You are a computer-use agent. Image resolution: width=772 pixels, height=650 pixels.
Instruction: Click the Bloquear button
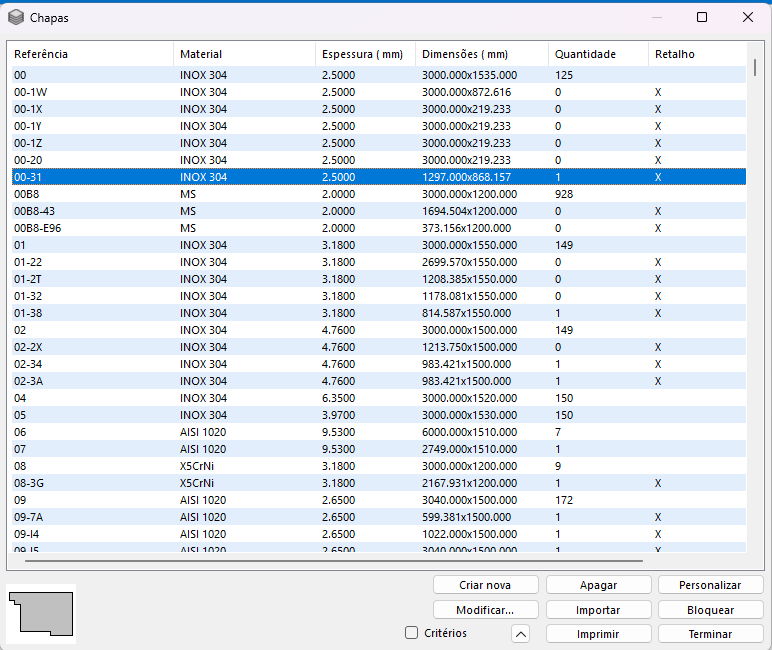click(710, 610)
